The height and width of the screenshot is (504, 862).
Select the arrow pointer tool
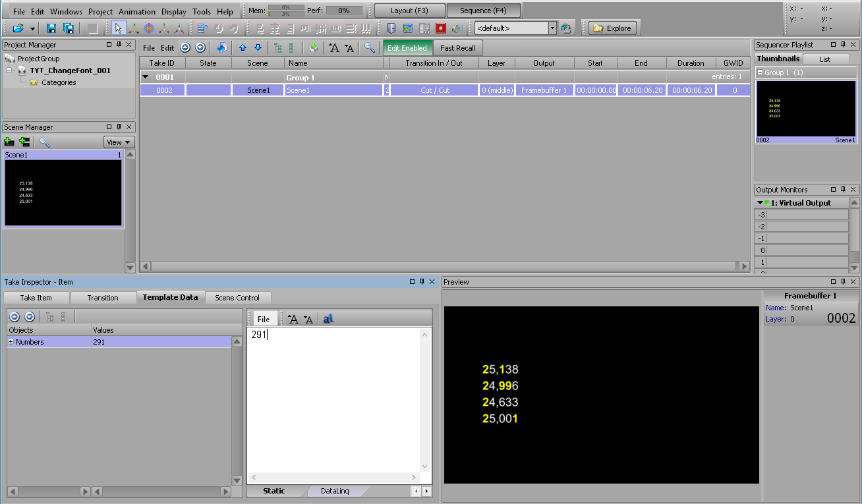[x=119, y=28]
